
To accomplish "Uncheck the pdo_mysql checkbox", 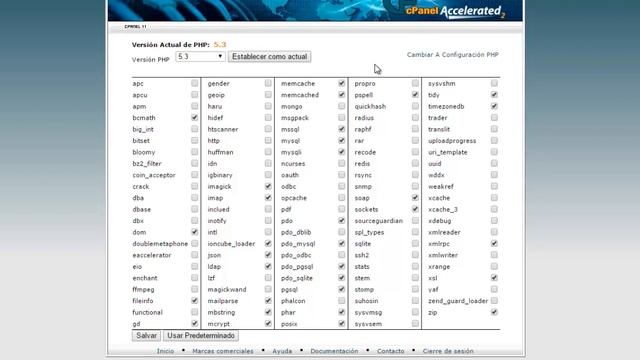I will 342,243.
